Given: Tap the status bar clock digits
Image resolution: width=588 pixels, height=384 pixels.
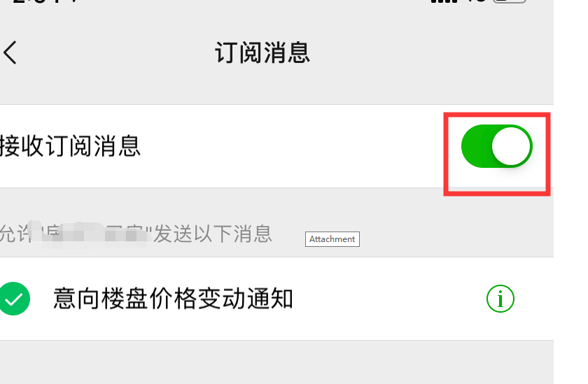Looking at the screenshot, I should (x=45, y=1).
